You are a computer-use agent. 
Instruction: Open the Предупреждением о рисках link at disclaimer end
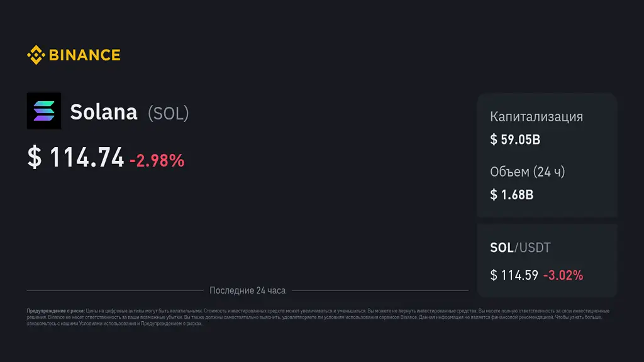click(171, 324)
